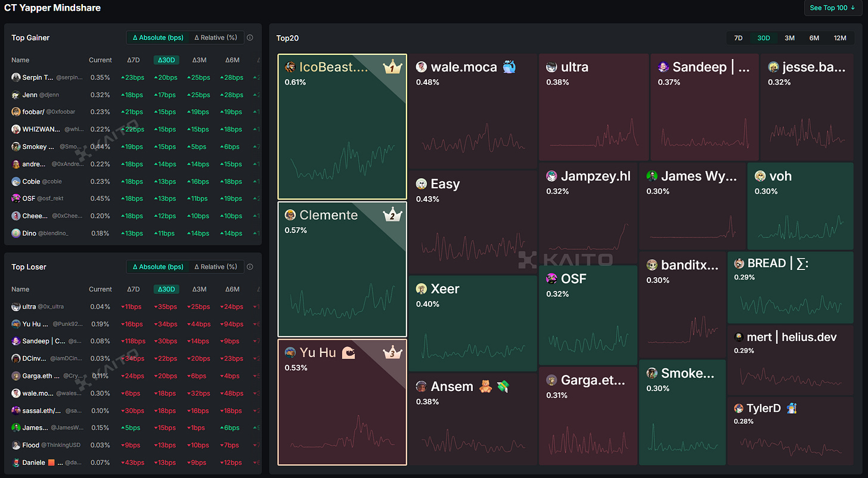Open foobar/ avatar in Top Gainer
868x478 pixels.
16,112
